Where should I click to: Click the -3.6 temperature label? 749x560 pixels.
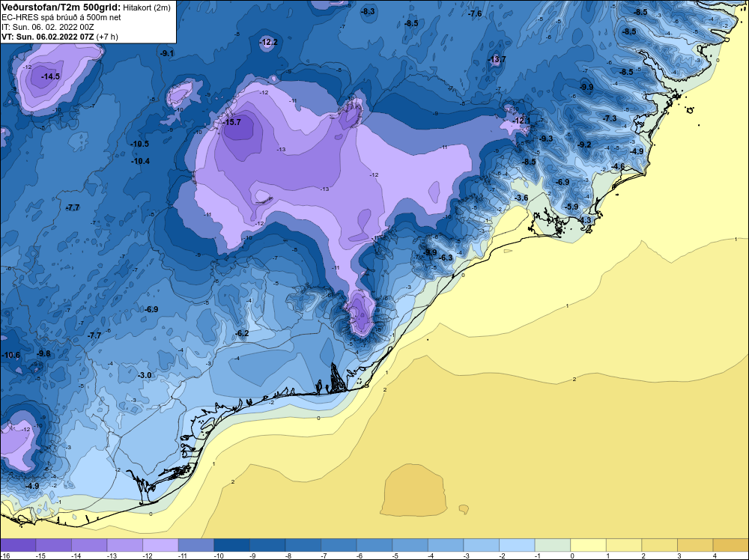coord(521,198)
